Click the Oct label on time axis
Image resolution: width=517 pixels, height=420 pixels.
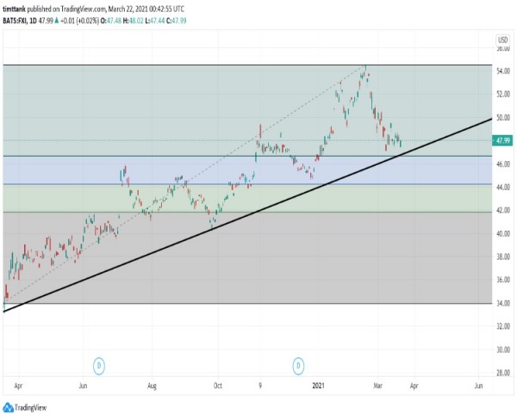point(218,387)
